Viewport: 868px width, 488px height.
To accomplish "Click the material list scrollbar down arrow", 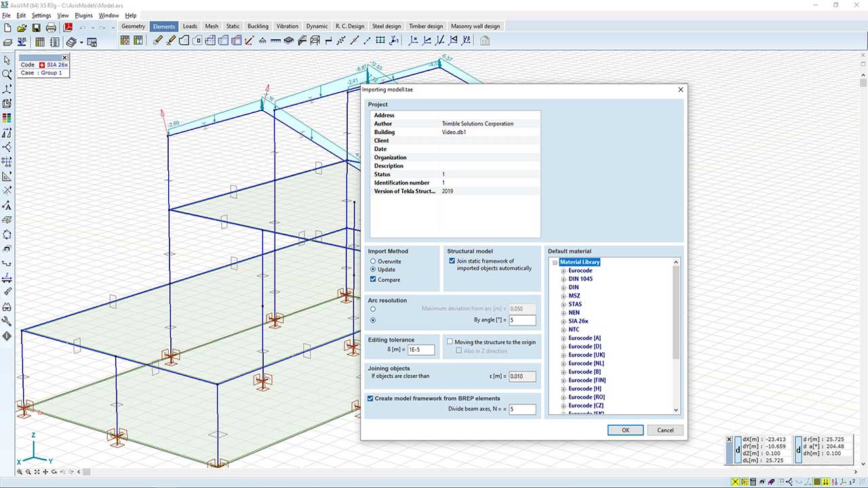I will [x=675, y=409].
